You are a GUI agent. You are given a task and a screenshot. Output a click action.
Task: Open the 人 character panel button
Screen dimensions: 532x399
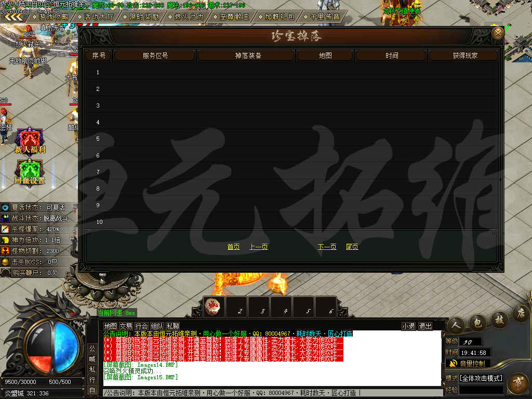pos(455,325)
